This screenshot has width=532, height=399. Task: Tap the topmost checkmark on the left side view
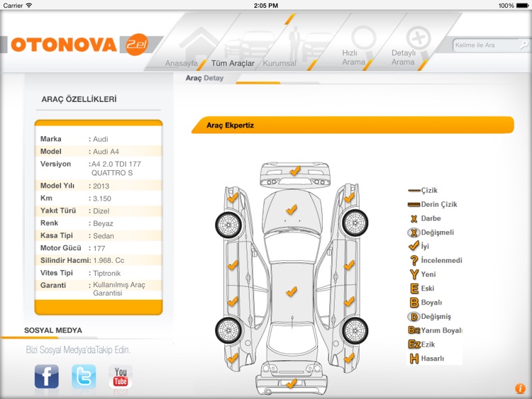coord(233,198)
